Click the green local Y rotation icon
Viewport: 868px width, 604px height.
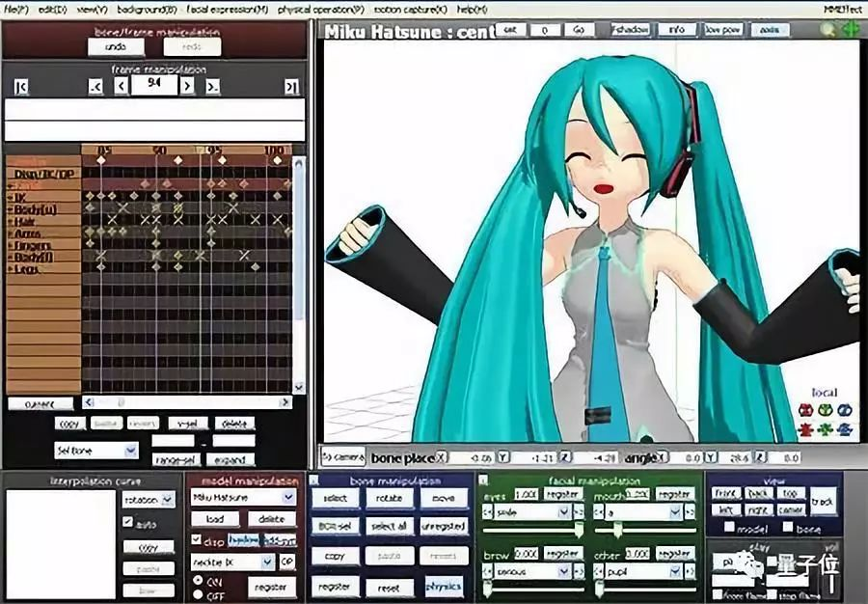[825, 410]
